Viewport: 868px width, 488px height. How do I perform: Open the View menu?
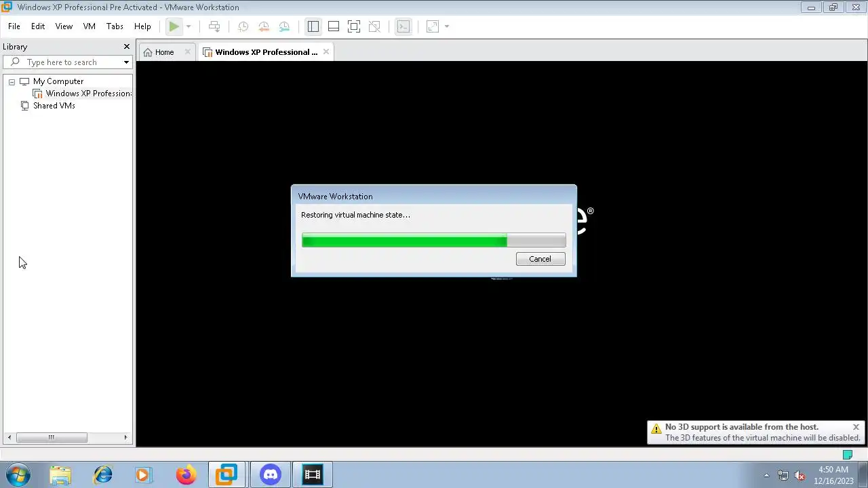64,26
